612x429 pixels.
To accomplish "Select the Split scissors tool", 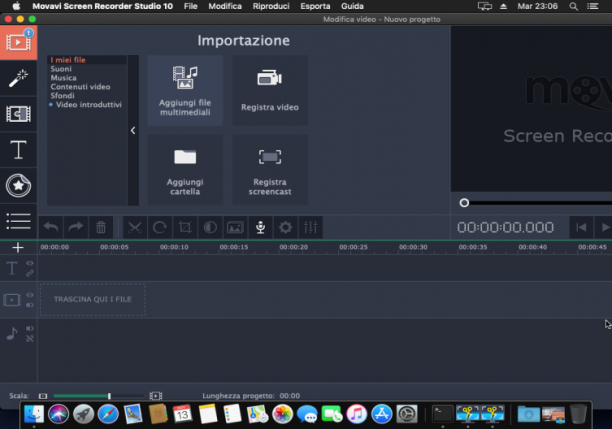I will (x=135, y=227).
